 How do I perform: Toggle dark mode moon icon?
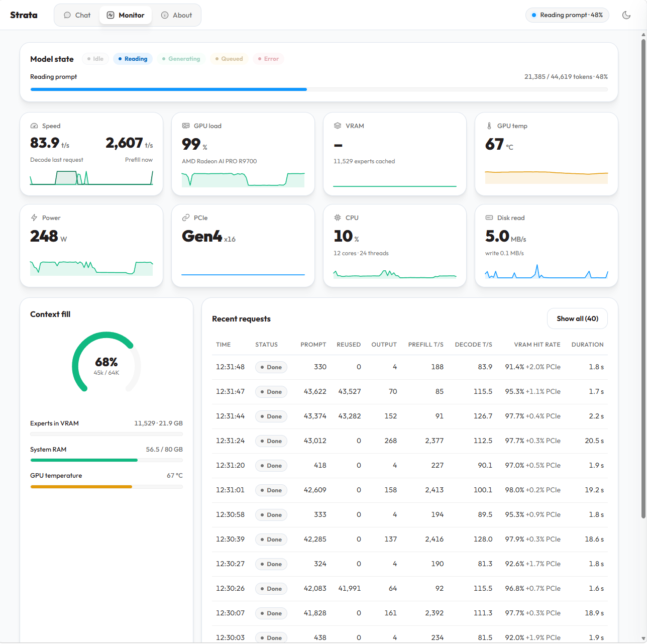pos(626,15)
